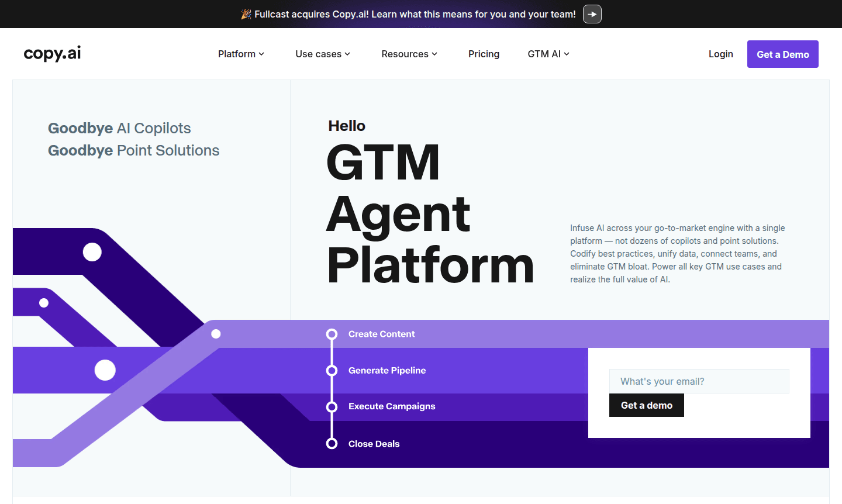The image size is (842, 504).
Task: Choose the Execute Campaigns label
Action: click(x=392, y=406)
